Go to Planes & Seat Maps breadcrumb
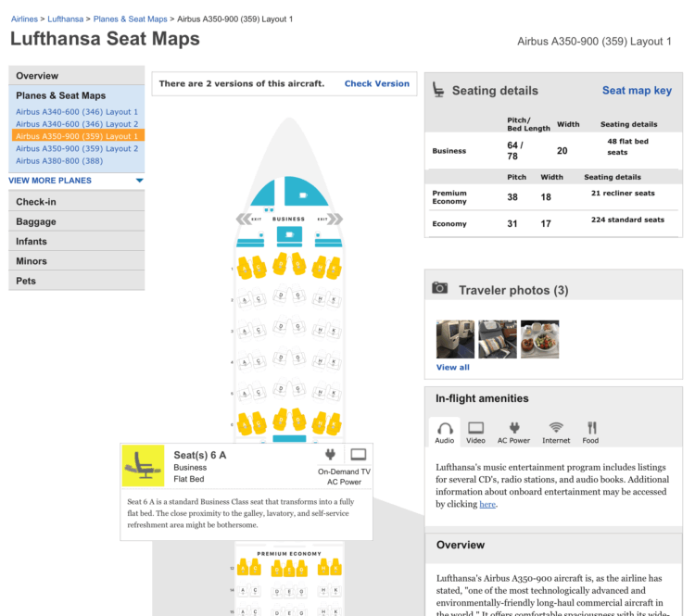Screen dimensions: 695x616 tap(130, 19)
